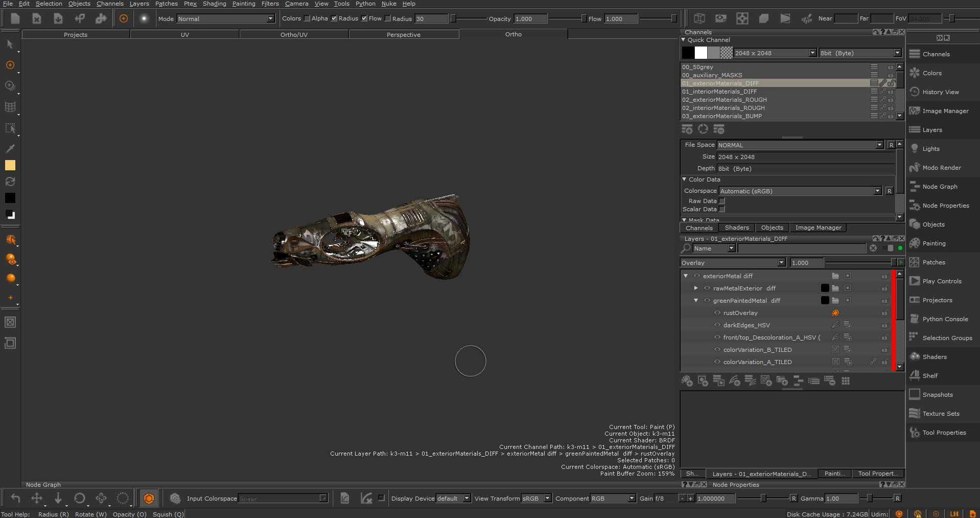Image resolution: width=980 pixels, height=518 pixels.
Task: Click the Color Picker eyedropper tool
Action: [x=10, y=148]
